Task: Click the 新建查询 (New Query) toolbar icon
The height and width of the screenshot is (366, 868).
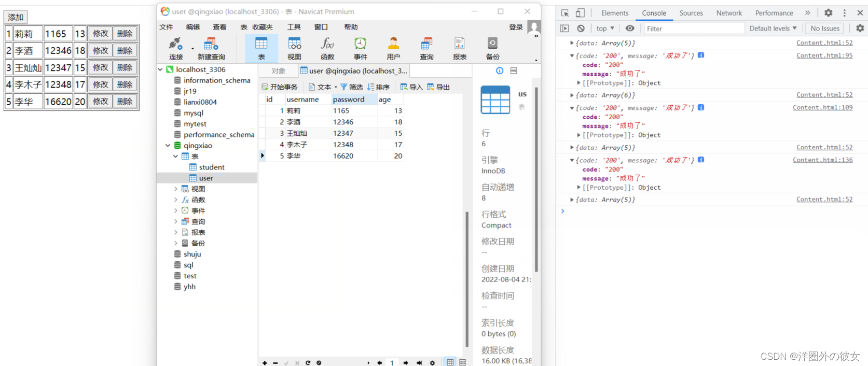Action: (x=211, y=49)
